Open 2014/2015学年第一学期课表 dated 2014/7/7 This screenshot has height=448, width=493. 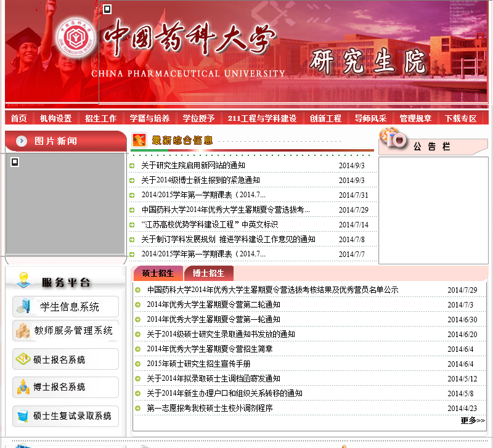(x=203, y=254)
